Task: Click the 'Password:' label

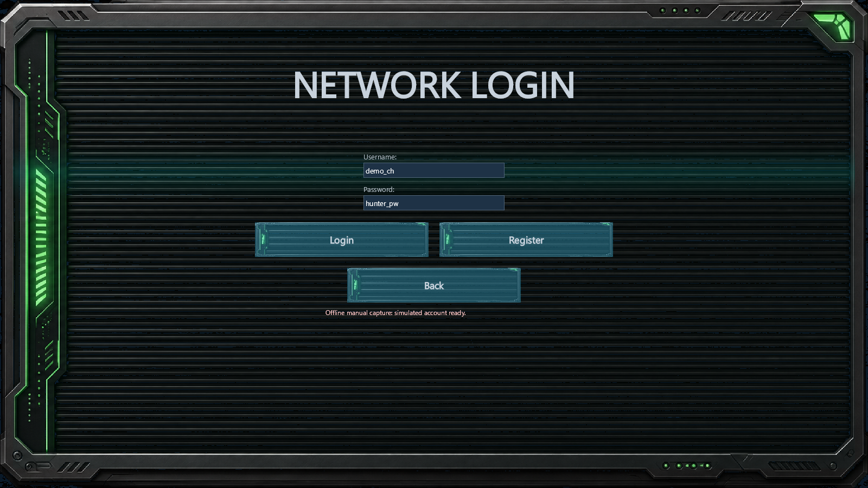Action: point(379,189)
